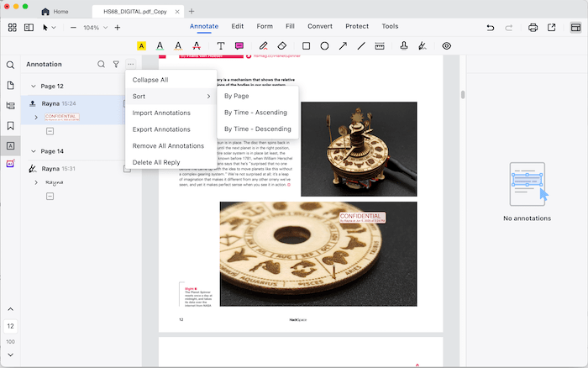Viewport: 588px width, 368px height.
Task: Tick the checkbox for Rayna 15:31 annotation
Action: click(127, 169)
